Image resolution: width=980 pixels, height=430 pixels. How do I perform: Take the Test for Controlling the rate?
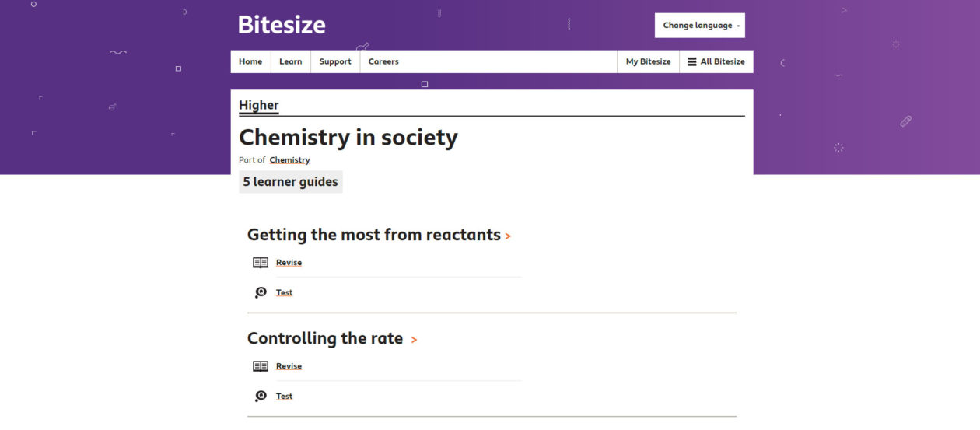tap(284, 397)
